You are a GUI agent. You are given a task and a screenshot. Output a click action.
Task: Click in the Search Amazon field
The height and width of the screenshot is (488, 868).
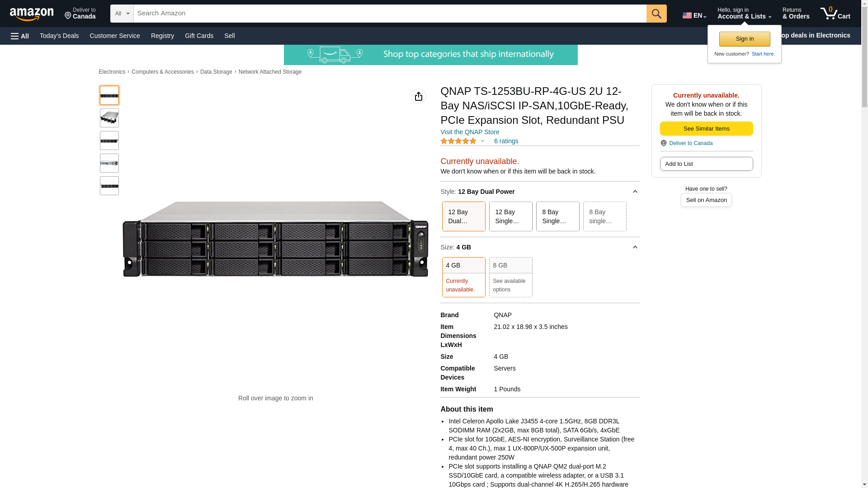(x=389, y=14)
